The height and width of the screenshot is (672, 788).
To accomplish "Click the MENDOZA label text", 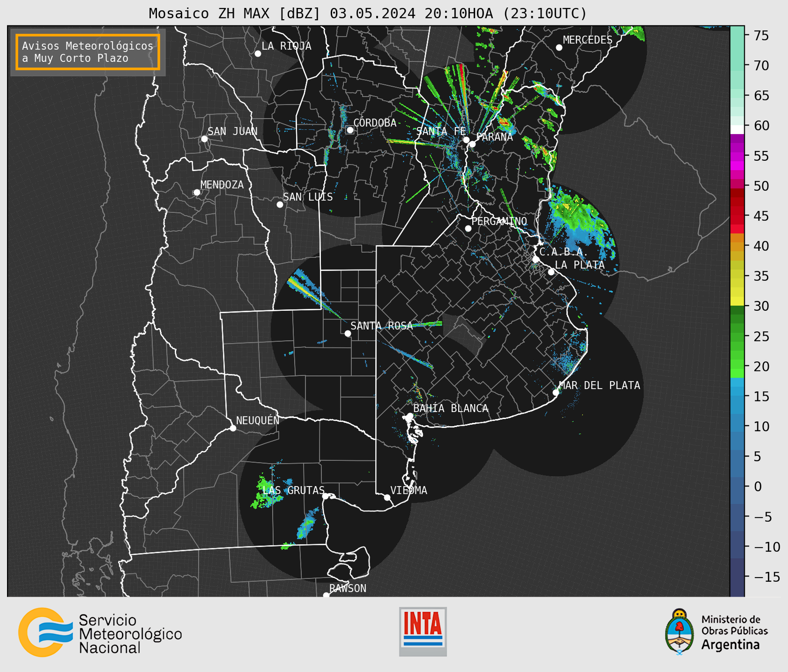I will 222,185.
